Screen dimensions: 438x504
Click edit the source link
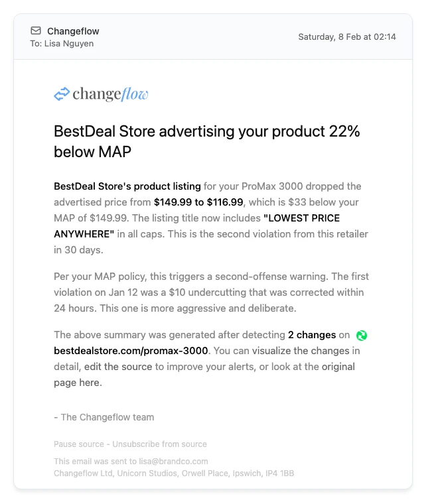[118, 367]
